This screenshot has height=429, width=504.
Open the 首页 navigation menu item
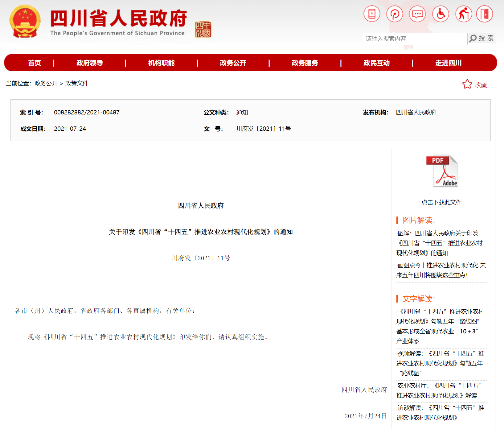tap(34, 63)
